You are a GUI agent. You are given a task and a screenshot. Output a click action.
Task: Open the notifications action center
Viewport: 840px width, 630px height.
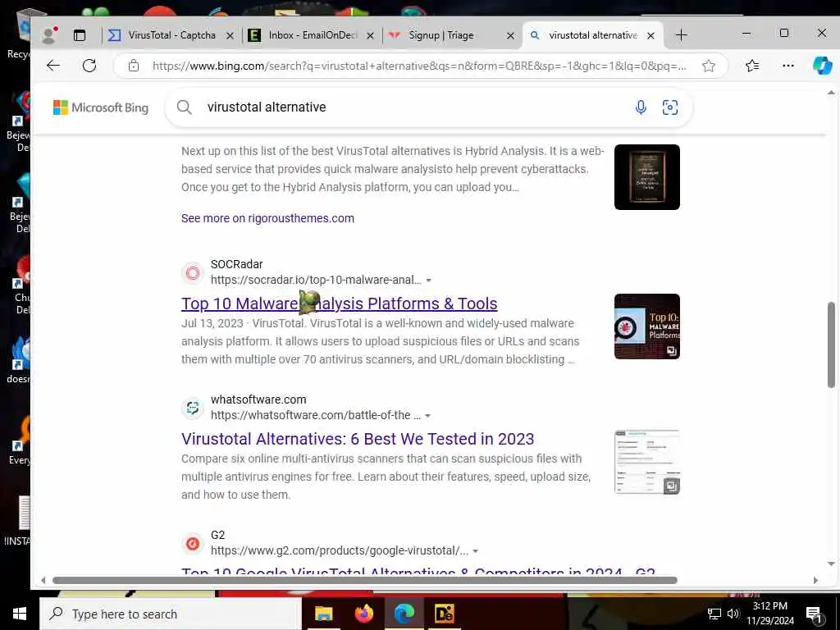[x=814, y=615]
